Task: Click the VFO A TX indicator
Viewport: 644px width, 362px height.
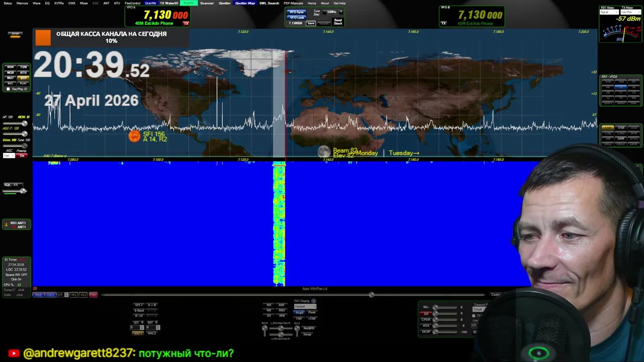Action: [186, 23]
